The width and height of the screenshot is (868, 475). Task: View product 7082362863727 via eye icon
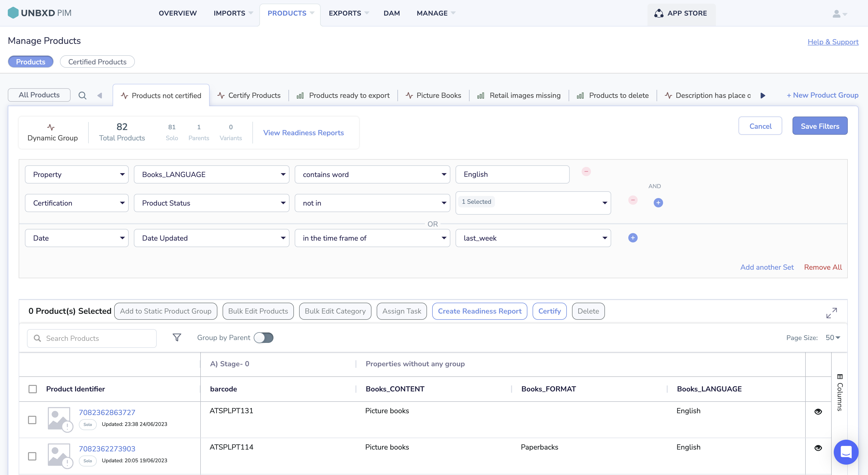point(818,411)
